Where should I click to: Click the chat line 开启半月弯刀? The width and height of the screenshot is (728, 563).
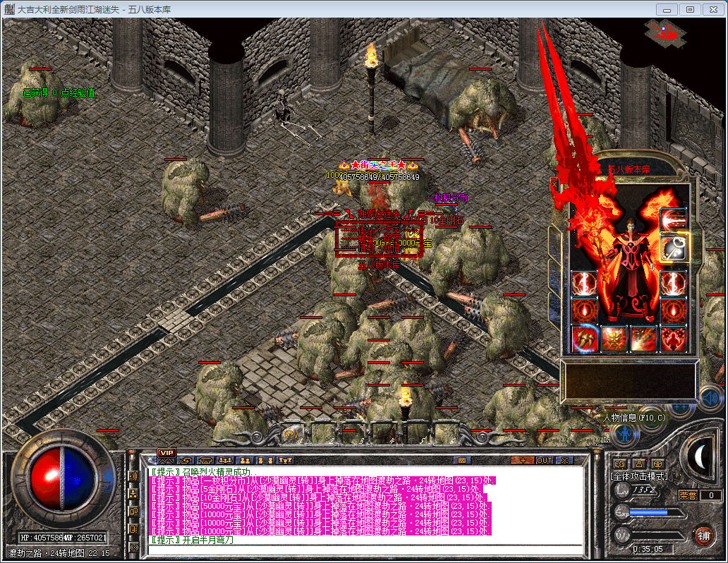192,540
